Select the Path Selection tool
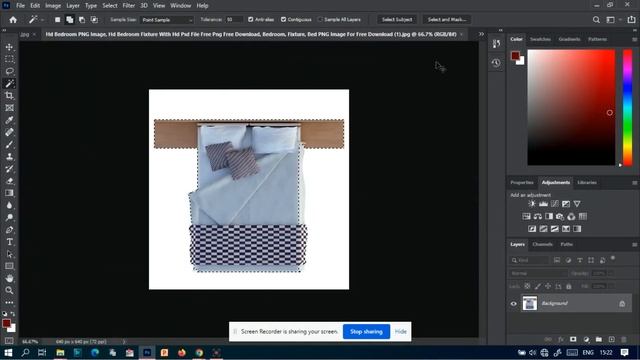The width and height of the screenshot is (640, 360). 9,254
